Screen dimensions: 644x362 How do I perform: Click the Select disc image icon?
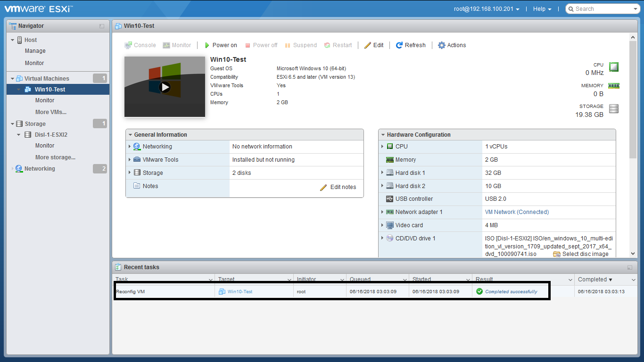click(557, 254)
